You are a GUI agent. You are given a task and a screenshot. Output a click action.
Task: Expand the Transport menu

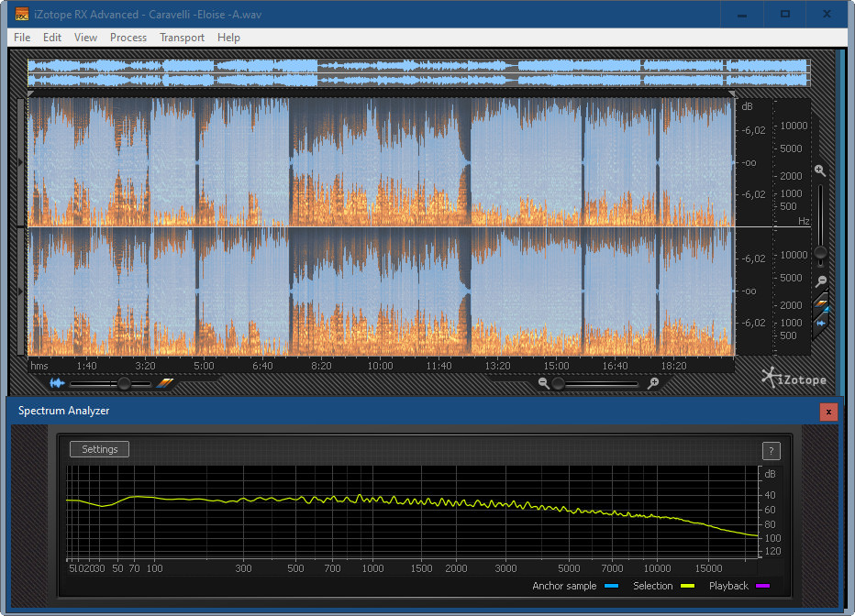click(182, 38)
